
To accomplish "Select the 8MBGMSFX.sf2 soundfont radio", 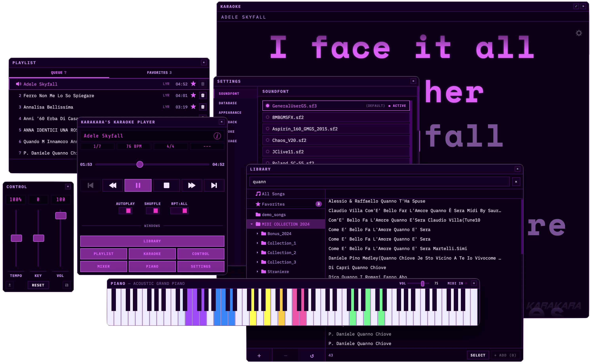I will [x=267, y=117].
